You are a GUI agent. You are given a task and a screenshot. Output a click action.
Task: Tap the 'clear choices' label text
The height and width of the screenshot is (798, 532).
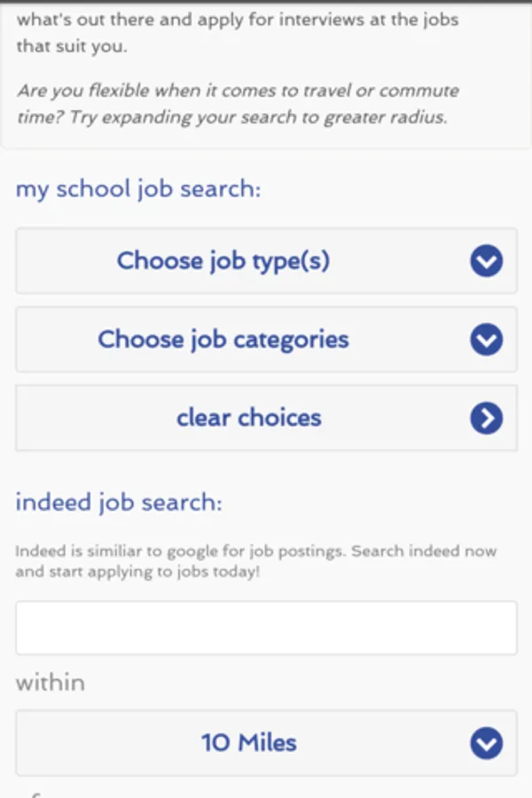[248, 418]
